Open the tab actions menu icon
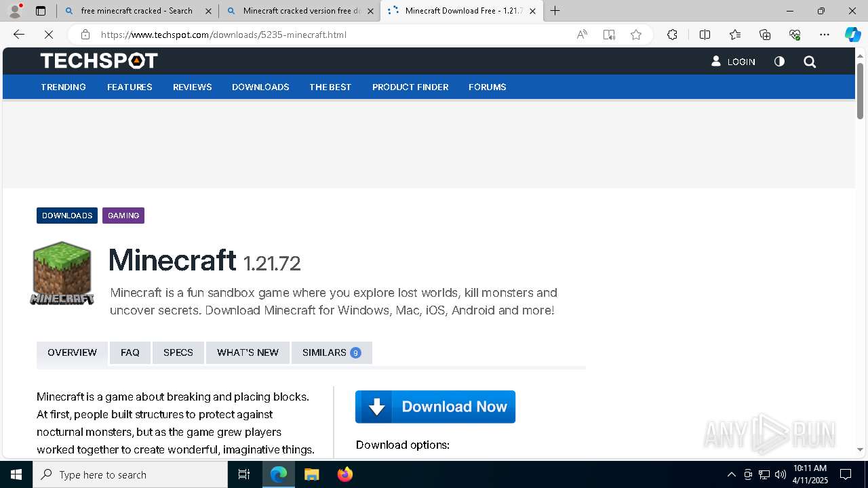 [41, 11]
